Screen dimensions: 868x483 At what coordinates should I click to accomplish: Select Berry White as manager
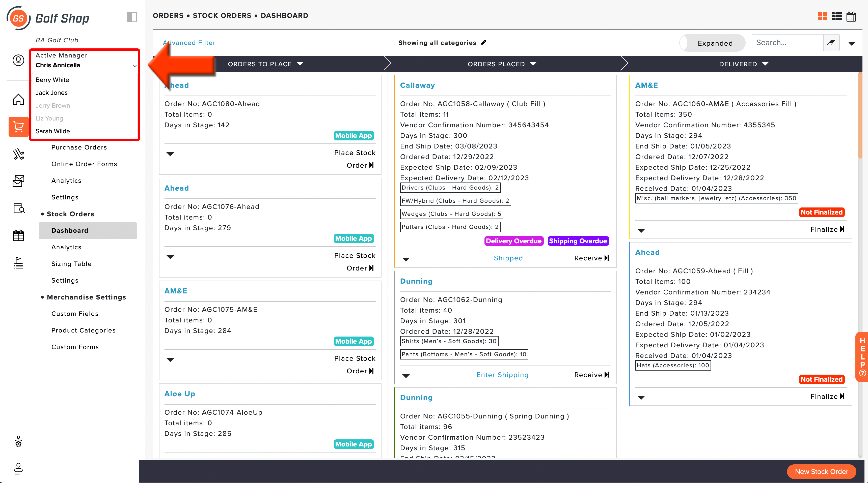[52, 80]
